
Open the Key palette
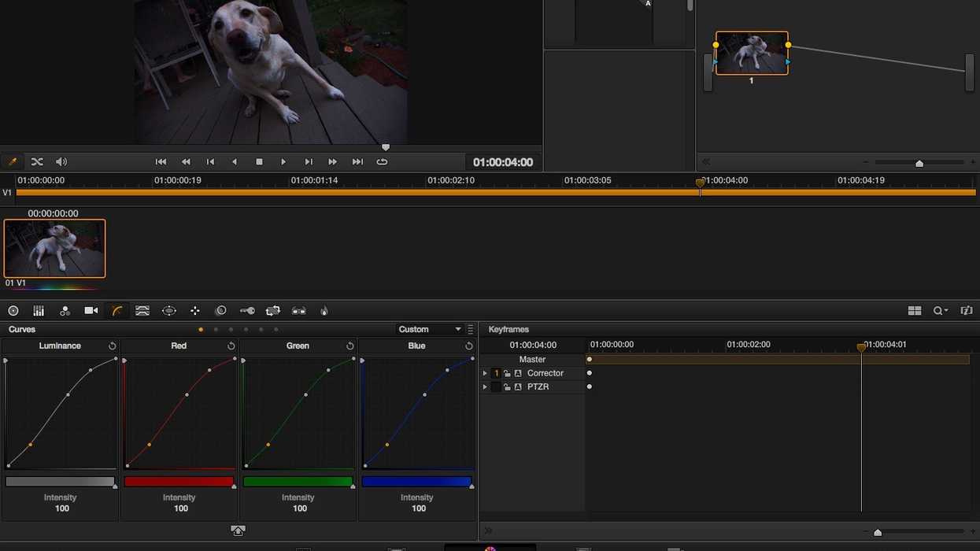(247, 311)
